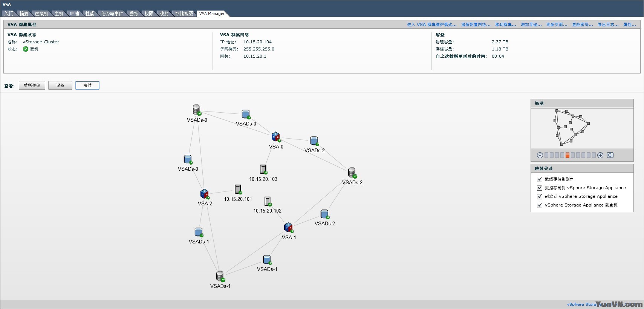Toggle vSphere Storage Appliance 到主机 checkbox
644x309 pixels.
540,205
